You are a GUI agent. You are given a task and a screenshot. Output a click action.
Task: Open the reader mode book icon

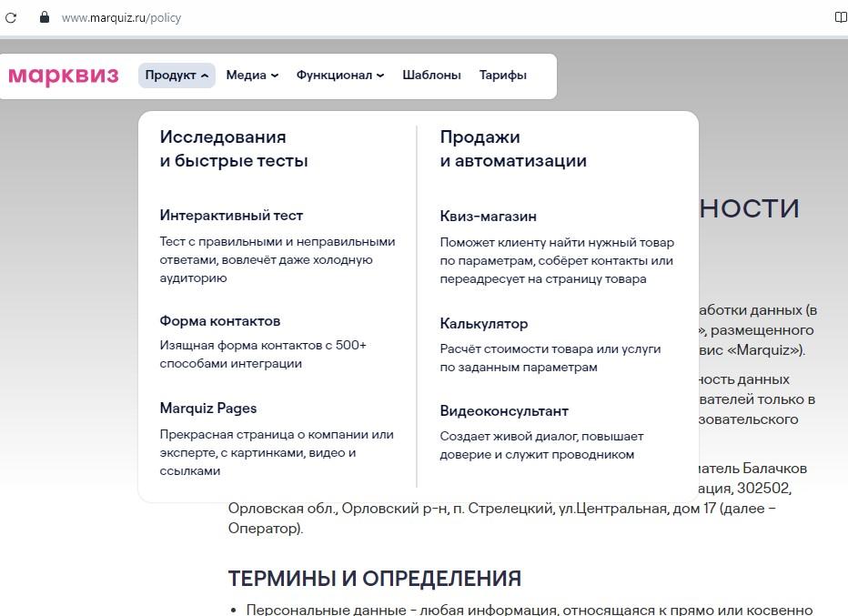(x=841, y=17)
